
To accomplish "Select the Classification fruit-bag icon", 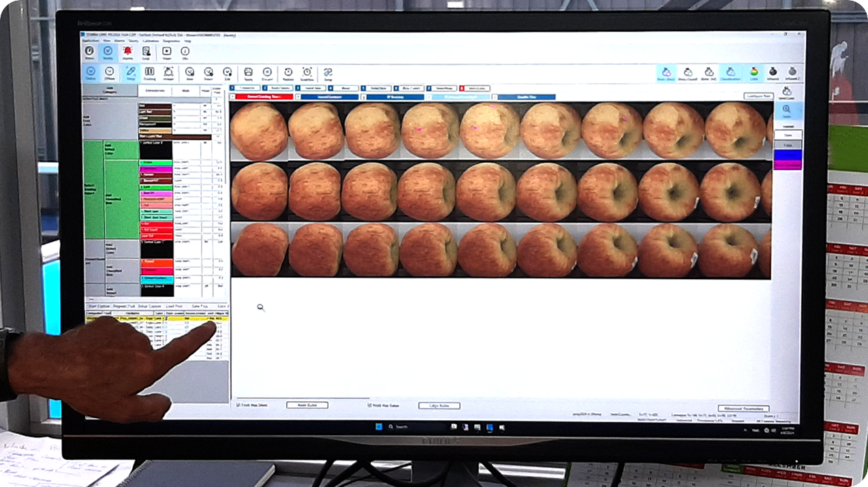I will point(731,72).
